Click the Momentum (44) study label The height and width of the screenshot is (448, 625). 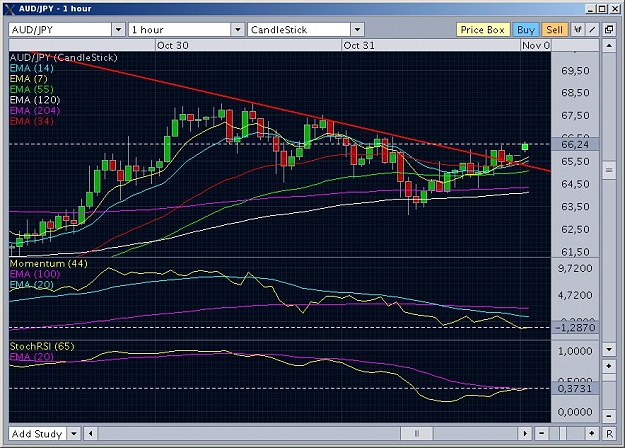(48, 263)
